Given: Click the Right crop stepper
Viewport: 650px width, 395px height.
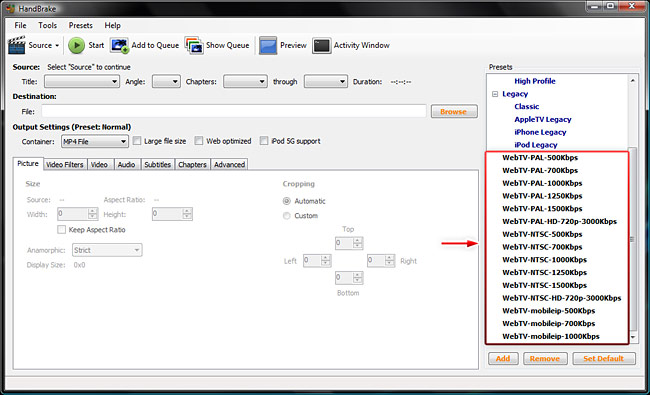Looking at the screenshot, I should tap(381, 261).
